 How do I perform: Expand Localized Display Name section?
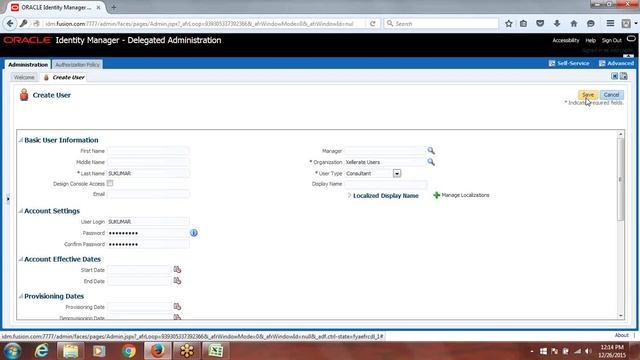coord(349,196)
